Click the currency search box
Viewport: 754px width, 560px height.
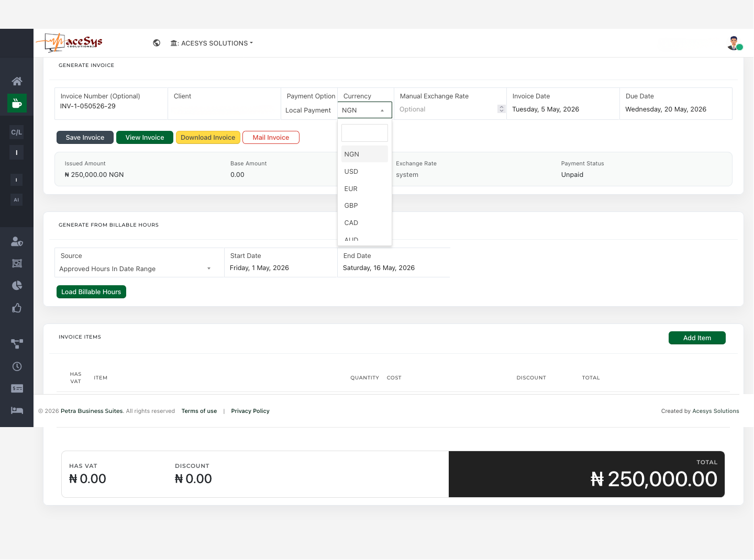point(364,133)
